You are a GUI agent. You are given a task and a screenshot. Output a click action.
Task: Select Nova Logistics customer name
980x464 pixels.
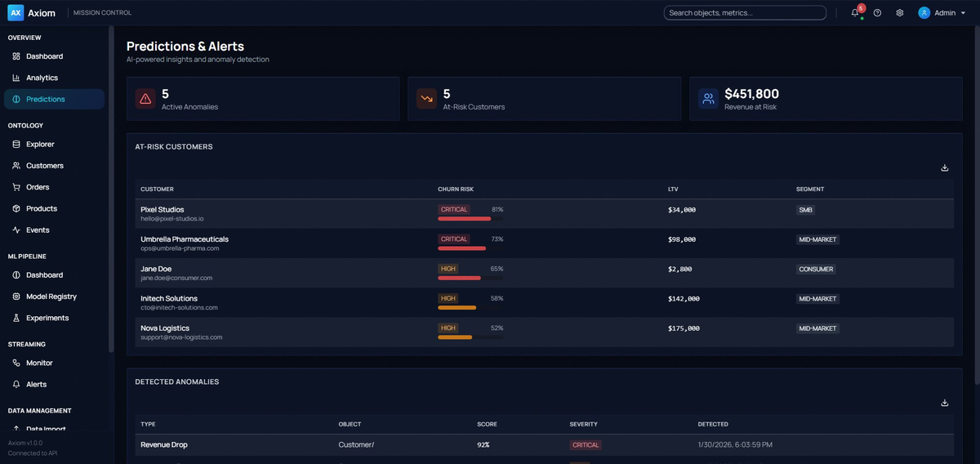click(165, 328)
